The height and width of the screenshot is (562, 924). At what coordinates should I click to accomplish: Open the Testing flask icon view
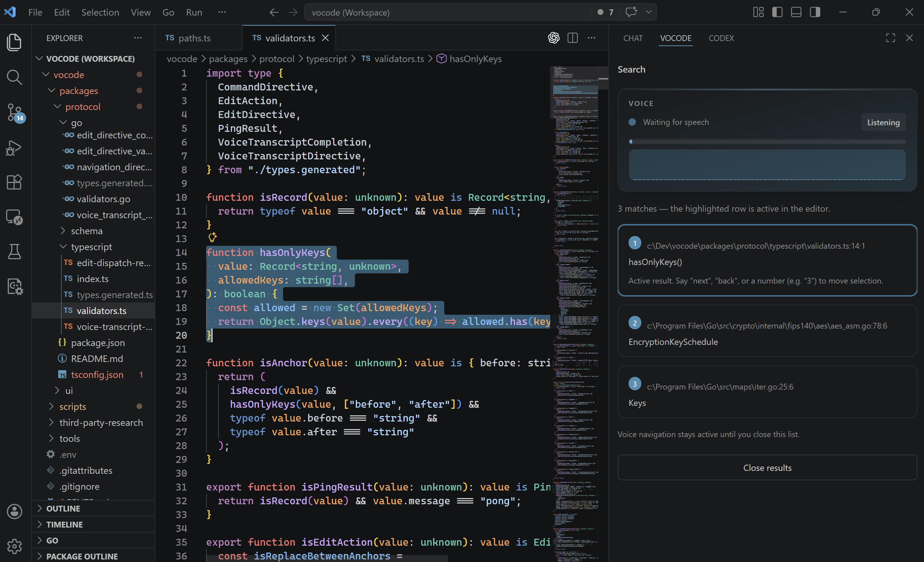(x=14, y=251)
